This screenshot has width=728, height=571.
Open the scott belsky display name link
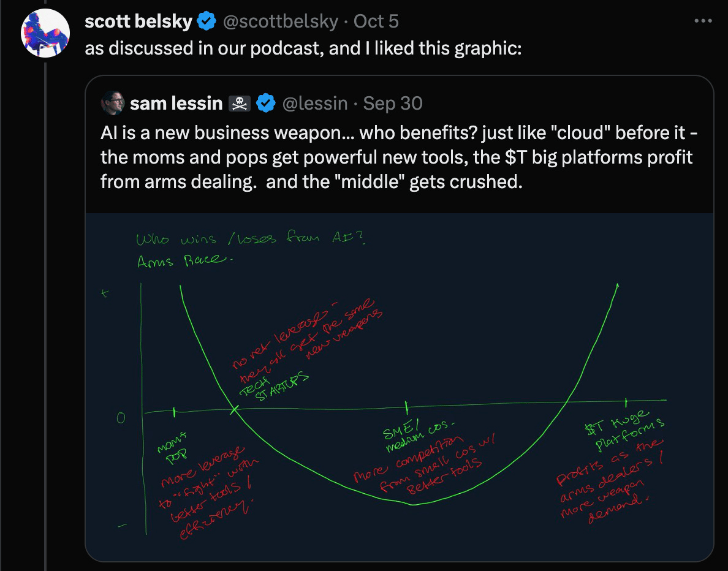point(138,21)
